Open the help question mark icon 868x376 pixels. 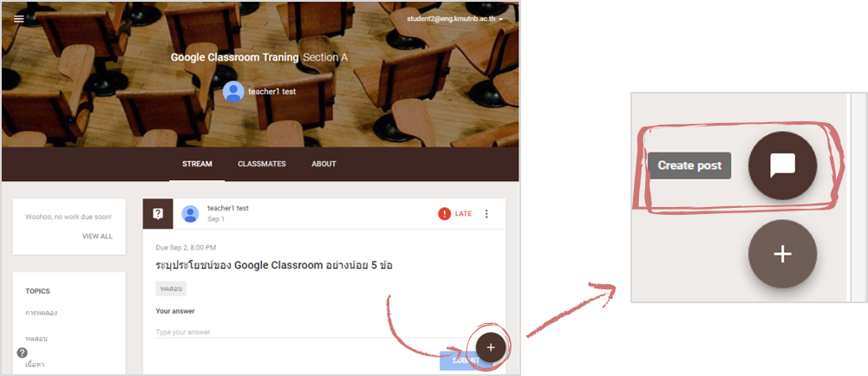23,353
